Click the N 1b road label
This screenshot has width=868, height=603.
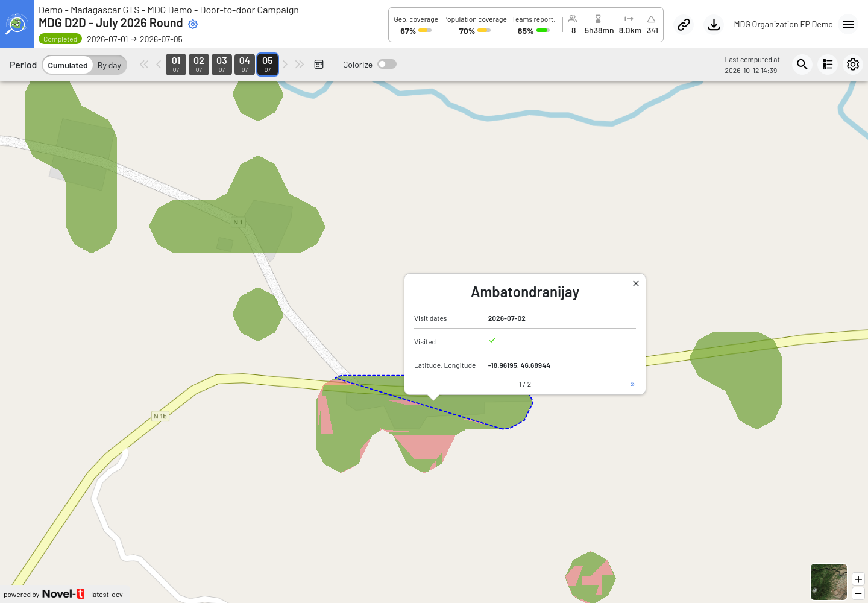(160, 417)
